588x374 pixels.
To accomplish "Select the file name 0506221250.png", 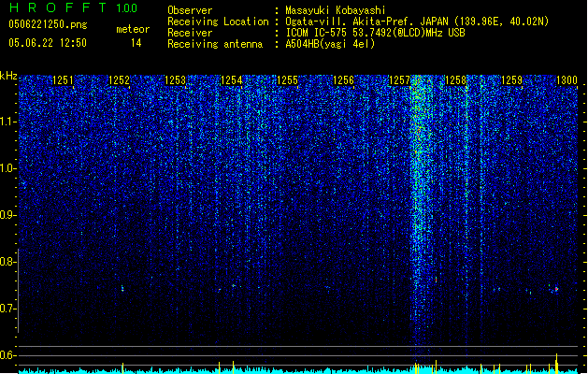I will pyautogui.click(x=48, y=24).
